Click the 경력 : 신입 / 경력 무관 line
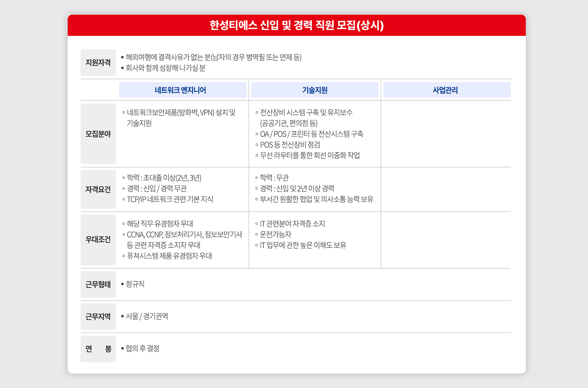 coord(157,188)
